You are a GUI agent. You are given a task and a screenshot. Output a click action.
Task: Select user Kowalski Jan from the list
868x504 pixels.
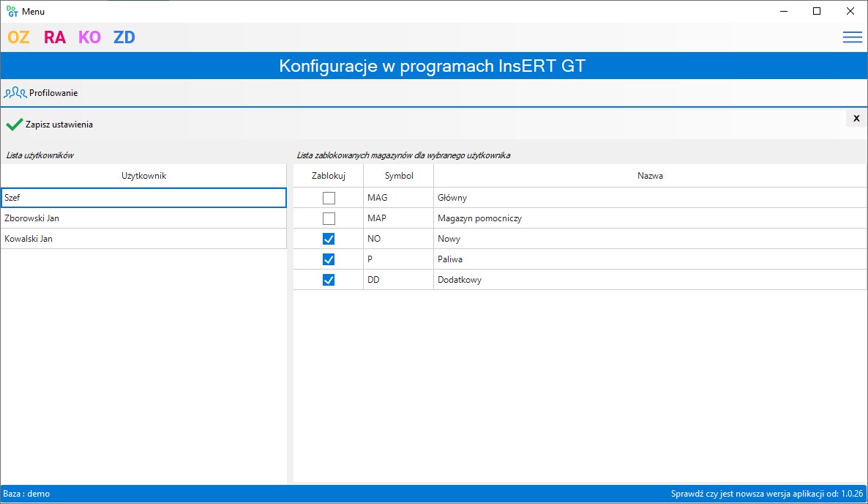click(144, 238)
